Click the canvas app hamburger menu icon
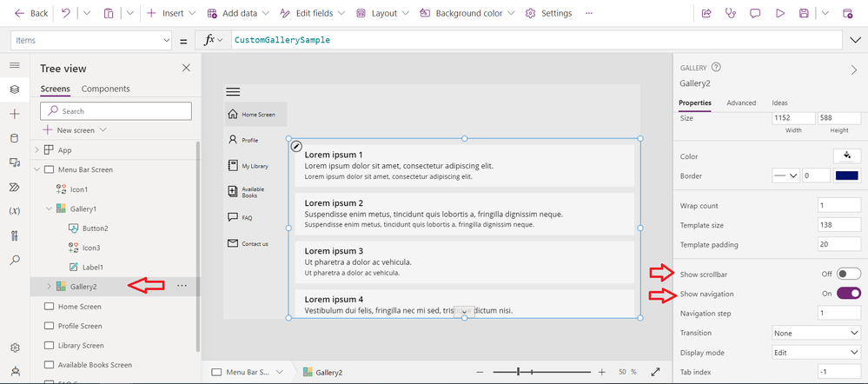This screenshot has width=868, height=384. point(233,92)
